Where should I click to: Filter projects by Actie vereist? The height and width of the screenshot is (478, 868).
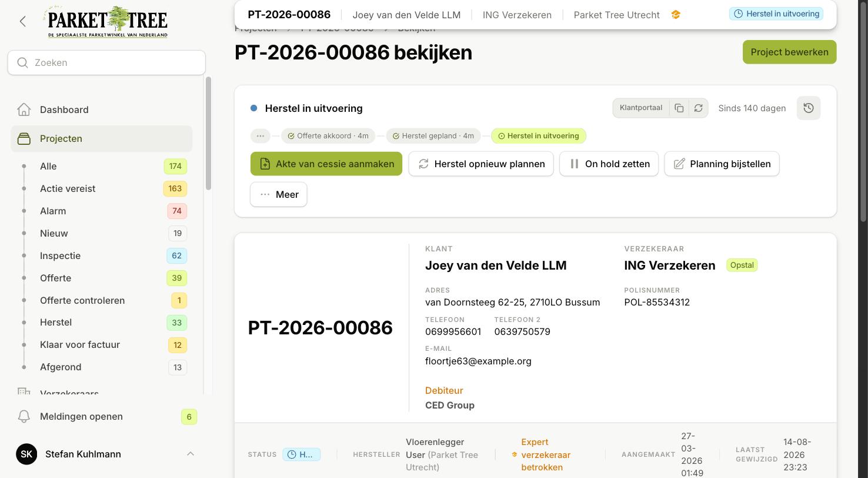(x=101, y=188)
